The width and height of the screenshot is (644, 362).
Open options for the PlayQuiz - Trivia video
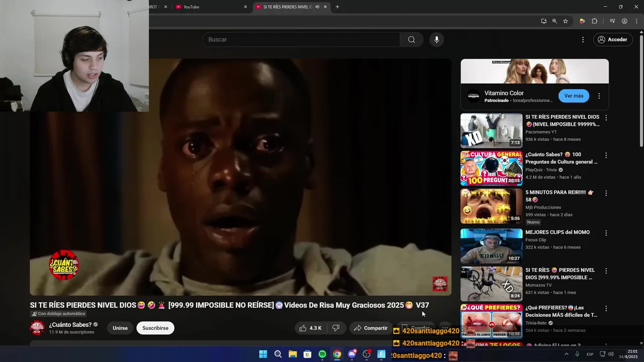coord(606,155)
